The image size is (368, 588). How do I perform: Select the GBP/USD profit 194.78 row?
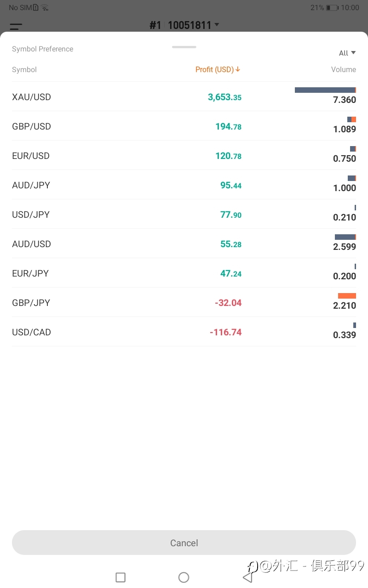pos(184,126)
